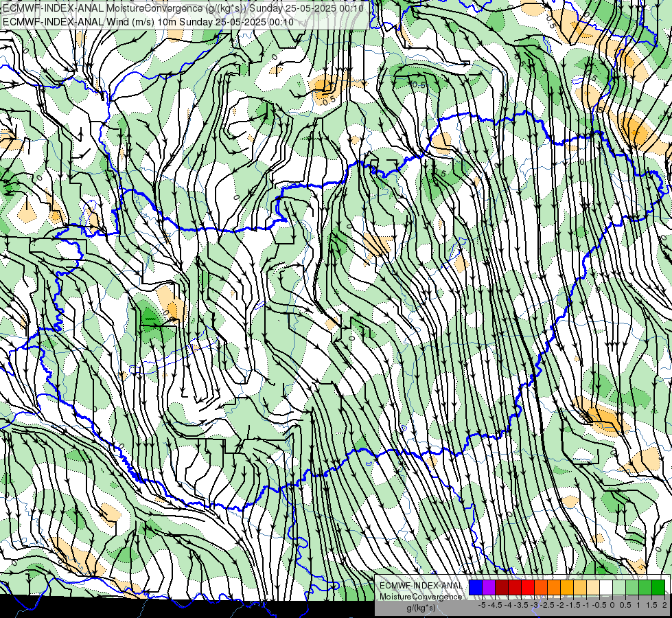
Task: Click the 2 tick label at legend end
Action: [664, 605]
